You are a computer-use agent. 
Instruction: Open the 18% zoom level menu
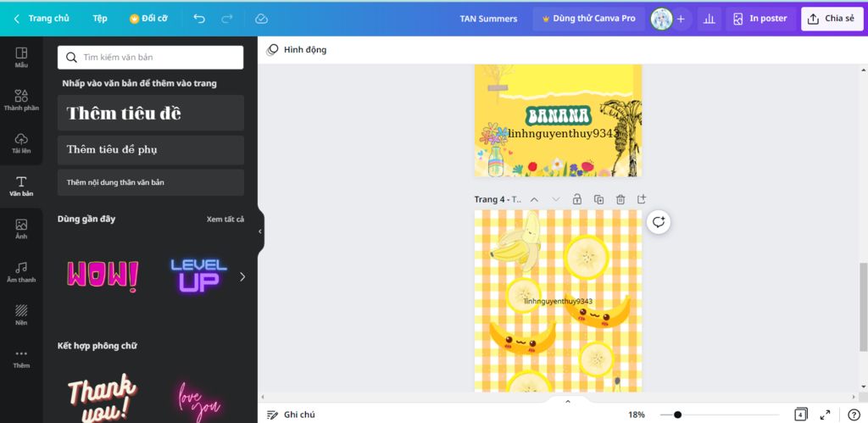[636, 415]
